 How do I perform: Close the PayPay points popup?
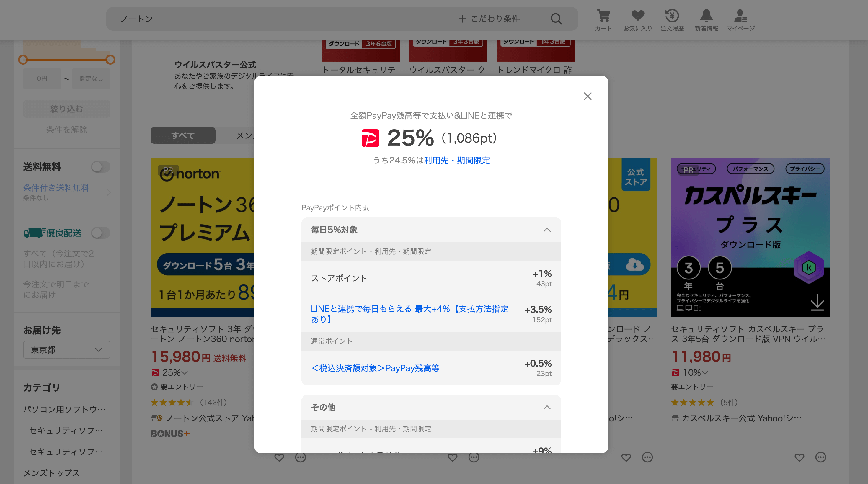[588, 96]
